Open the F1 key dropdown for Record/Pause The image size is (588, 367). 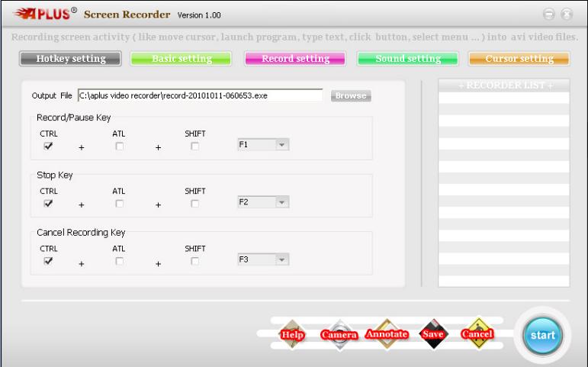[263, 144]
